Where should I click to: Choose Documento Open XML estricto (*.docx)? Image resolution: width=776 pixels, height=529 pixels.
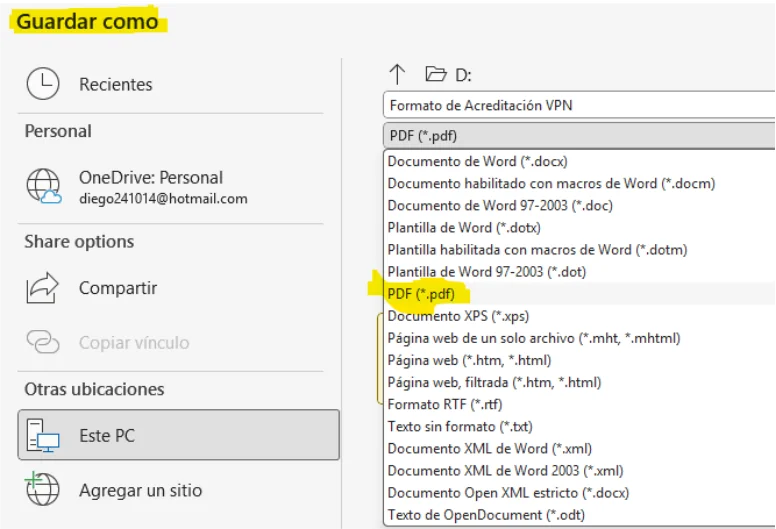pos(580,493)
